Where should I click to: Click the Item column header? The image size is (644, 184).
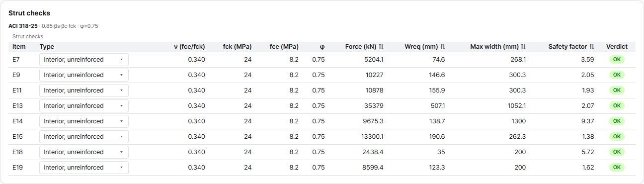pyautogui.click(x=19, y=47)
